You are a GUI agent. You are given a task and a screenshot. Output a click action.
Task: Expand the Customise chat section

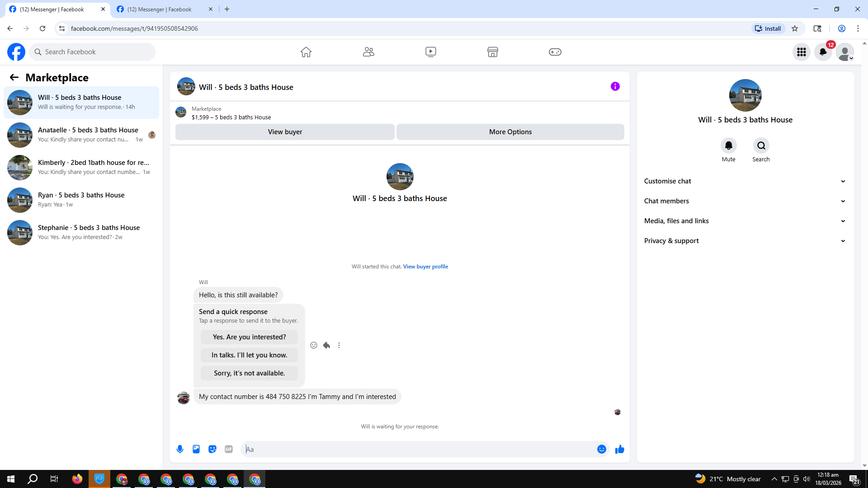coord(745,181)
